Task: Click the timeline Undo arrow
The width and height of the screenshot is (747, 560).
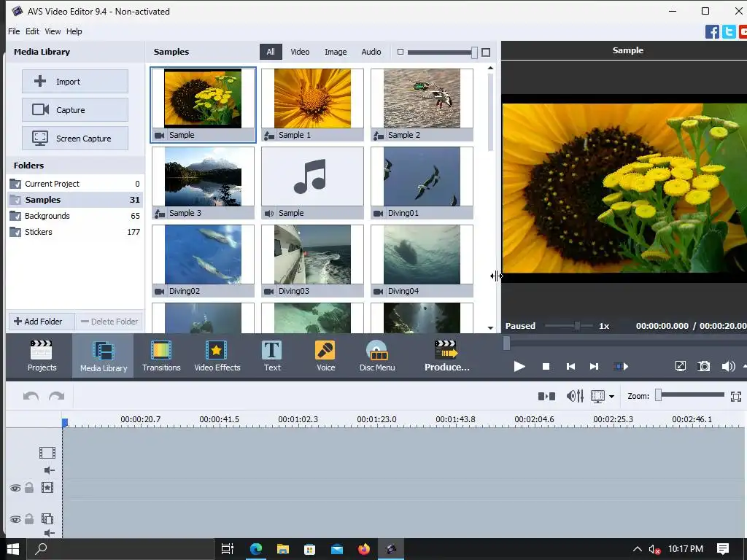Action: coord(31,396)
